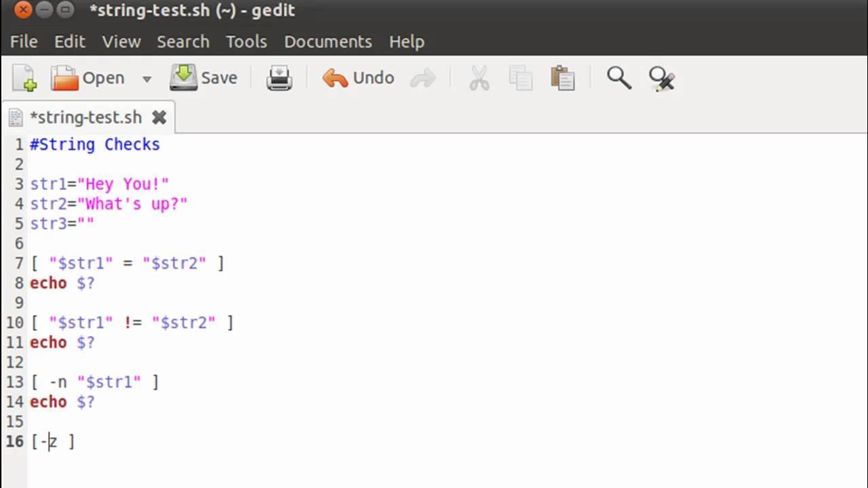Viewport: 868px width, 488px height.
Task: Click the Cut scissors icon
Action: [479, 79]
